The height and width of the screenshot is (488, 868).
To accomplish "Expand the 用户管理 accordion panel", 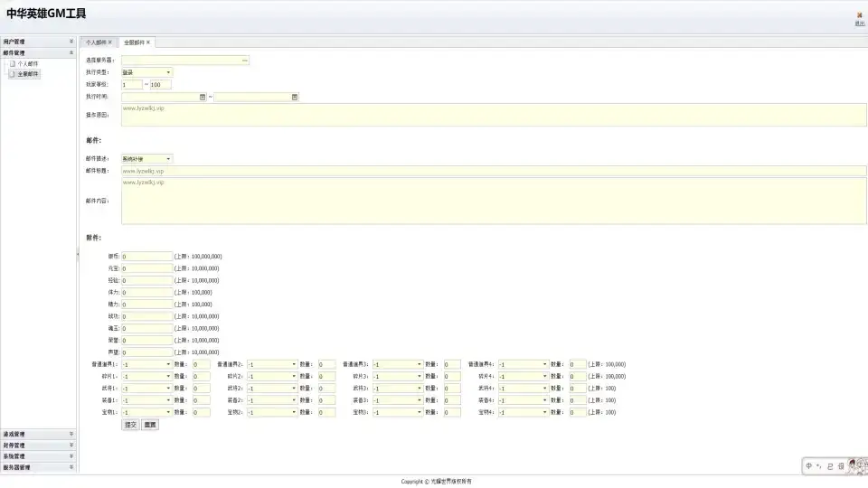I will tap(38, 42).
